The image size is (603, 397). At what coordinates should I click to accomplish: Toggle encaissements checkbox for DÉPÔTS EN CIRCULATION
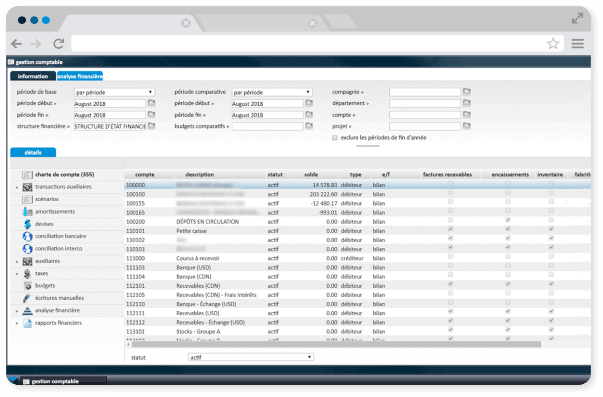(508, 220)
